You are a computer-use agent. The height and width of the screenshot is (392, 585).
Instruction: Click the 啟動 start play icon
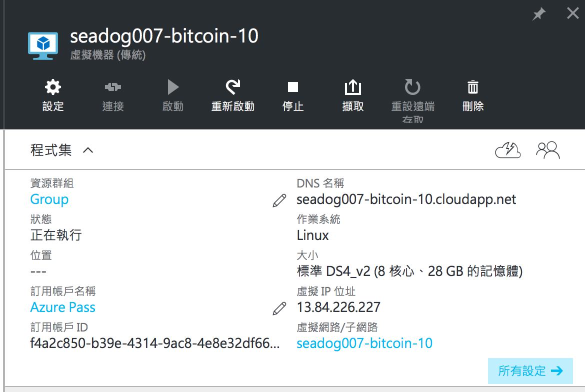point(172,87)
